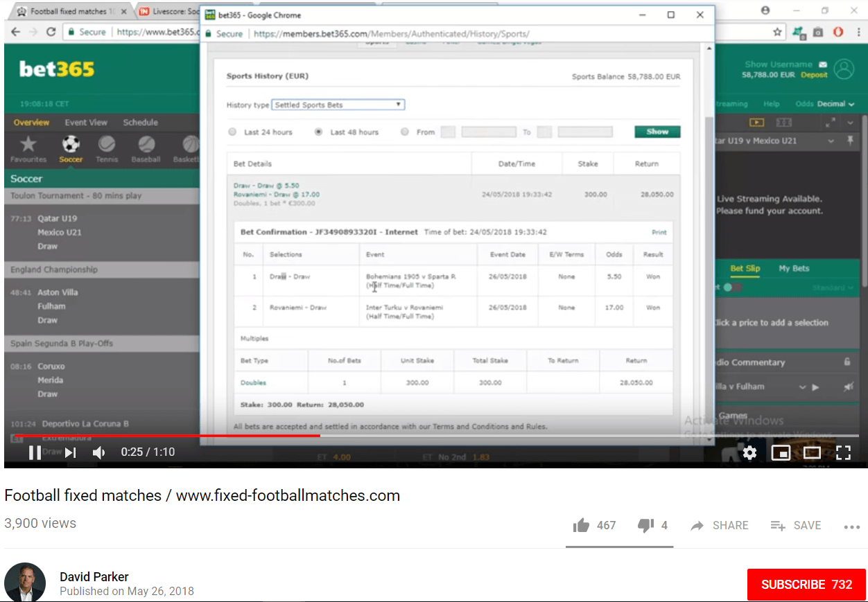Screen dimensions: 868x602
Task: Click the bet365 Help link
Action: (x=771, y=104)
